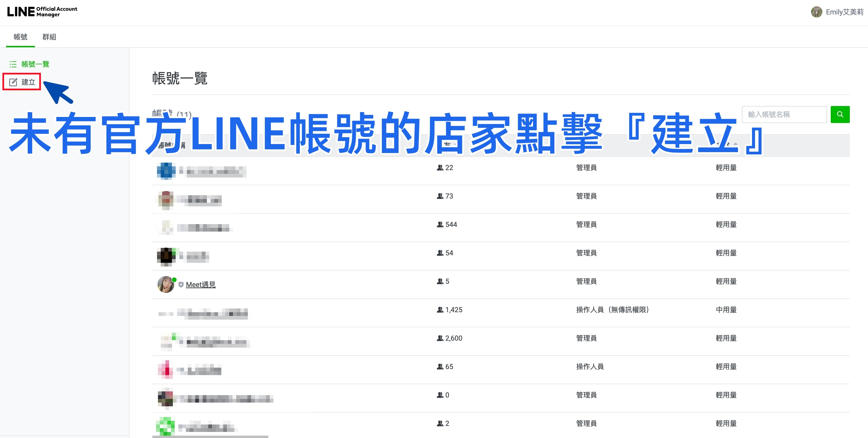The height and width of the screenshot is (438, 868).
Task: Click the 帳號一覽 page heading
Action: pyautogui.click(x=180, y=78)
